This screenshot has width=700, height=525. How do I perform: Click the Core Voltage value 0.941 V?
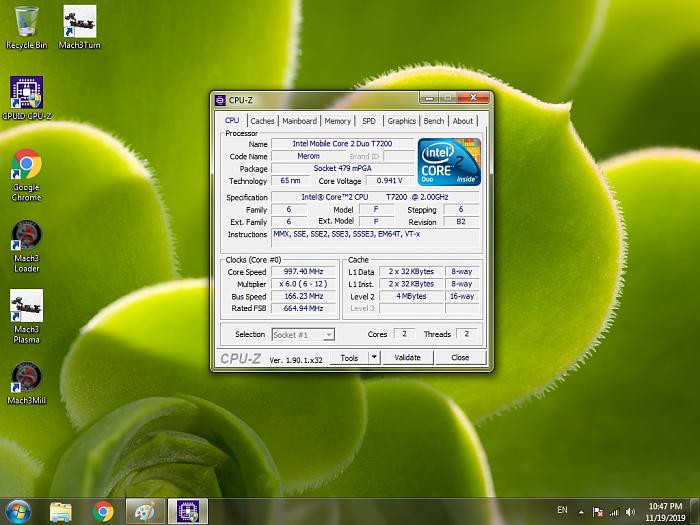click(x=389, y=181)
